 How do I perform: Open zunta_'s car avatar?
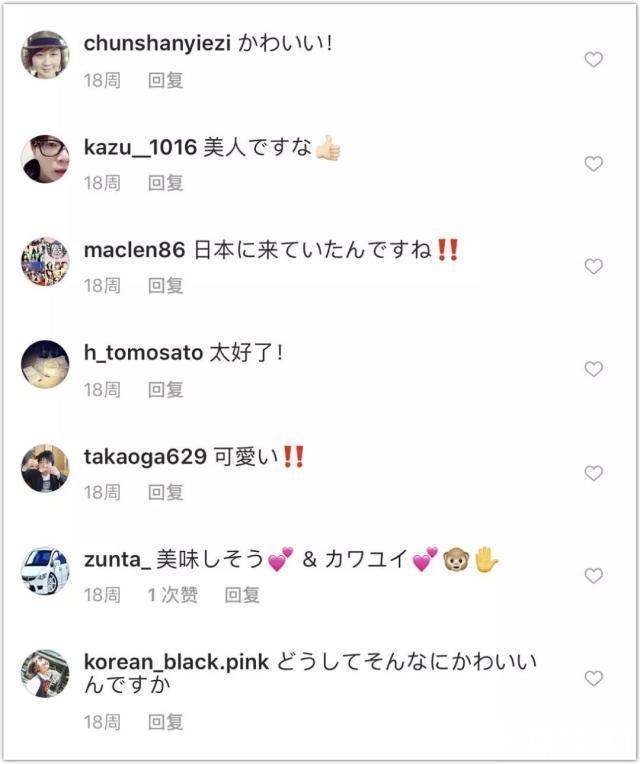pyautogui.click(x=45, y=570)
